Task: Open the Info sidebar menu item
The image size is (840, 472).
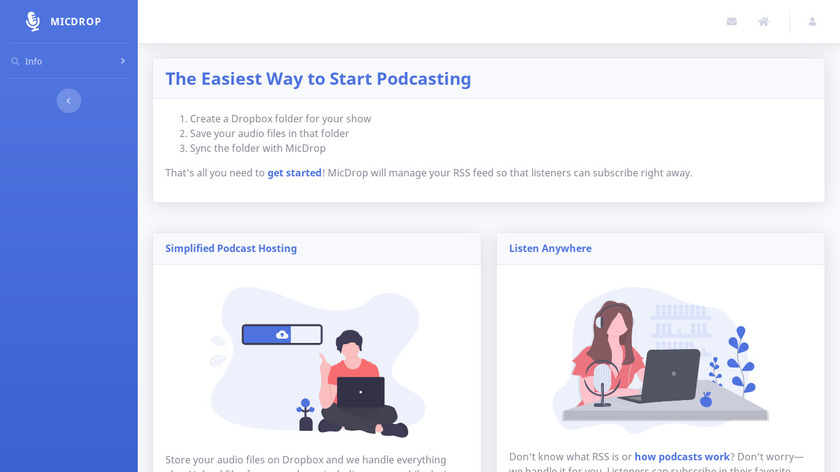Action: coord(69,61)
